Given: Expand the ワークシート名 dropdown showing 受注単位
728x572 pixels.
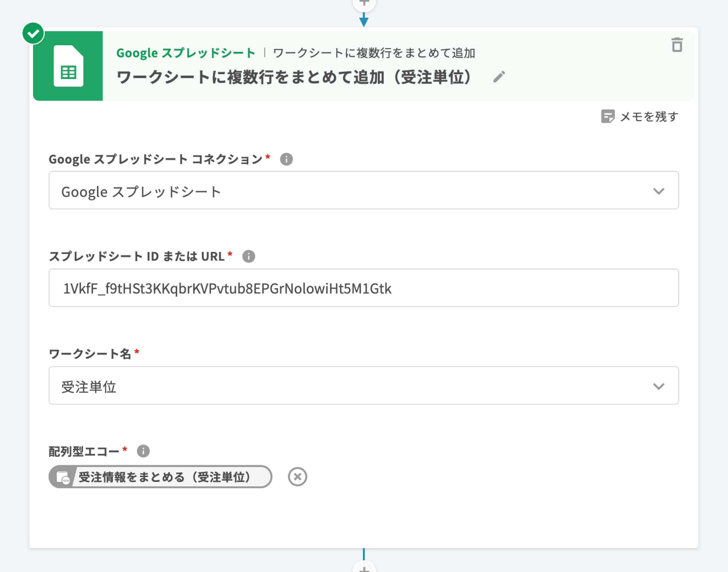Looking at the screenshot, I should point(335,386).
